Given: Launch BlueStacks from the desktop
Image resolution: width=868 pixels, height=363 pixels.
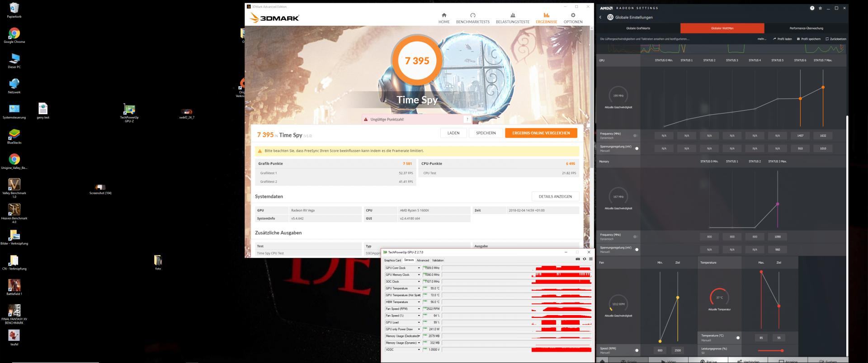Looking at the screenshot, I should [14, 136].
